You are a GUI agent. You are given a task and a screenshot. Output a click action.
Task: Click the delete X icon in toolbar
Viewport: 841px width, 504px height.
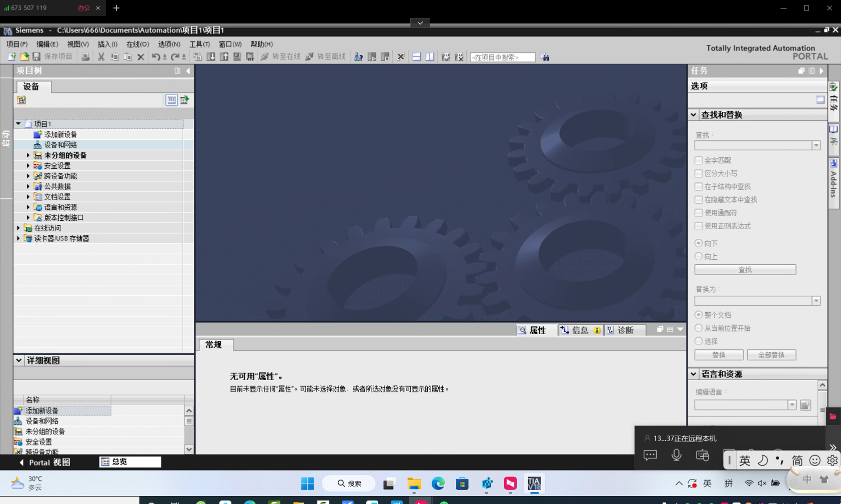(x=141, y=57)
